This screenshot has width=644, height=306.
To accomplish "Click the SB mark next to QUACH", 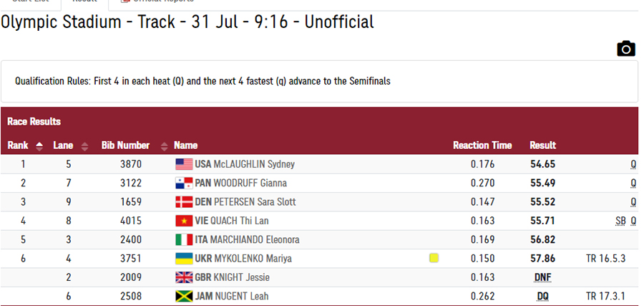I will tap(620, 221).
